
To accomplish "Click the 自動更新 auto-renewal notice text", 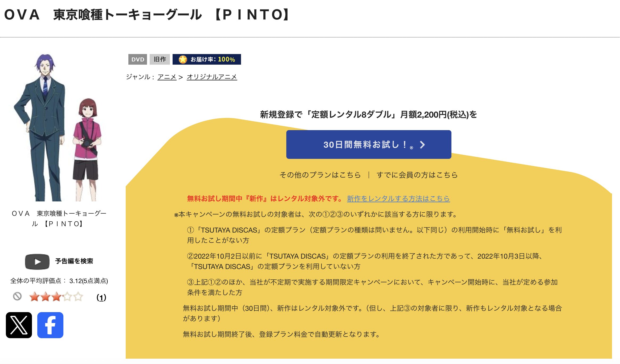I will coord(282,334).
